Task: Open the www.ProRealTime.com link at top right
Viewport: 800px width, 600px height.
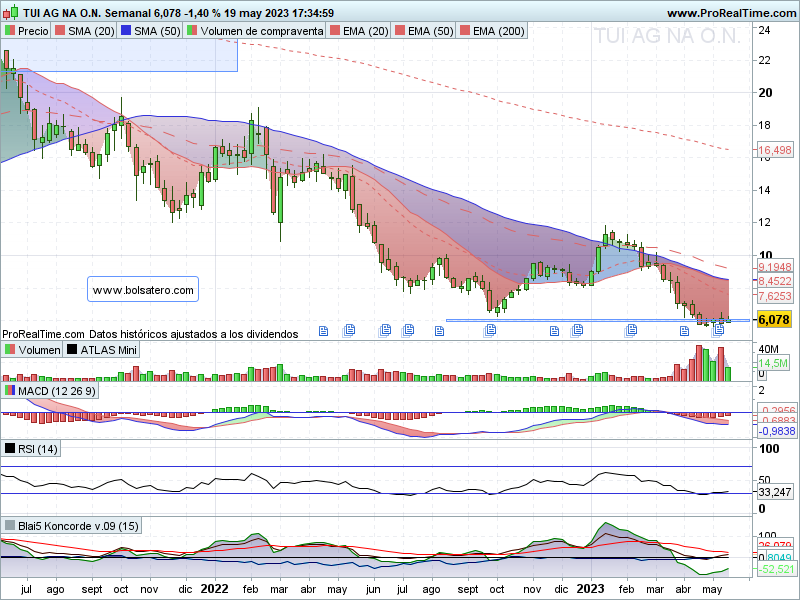Action: click(731, 13)
